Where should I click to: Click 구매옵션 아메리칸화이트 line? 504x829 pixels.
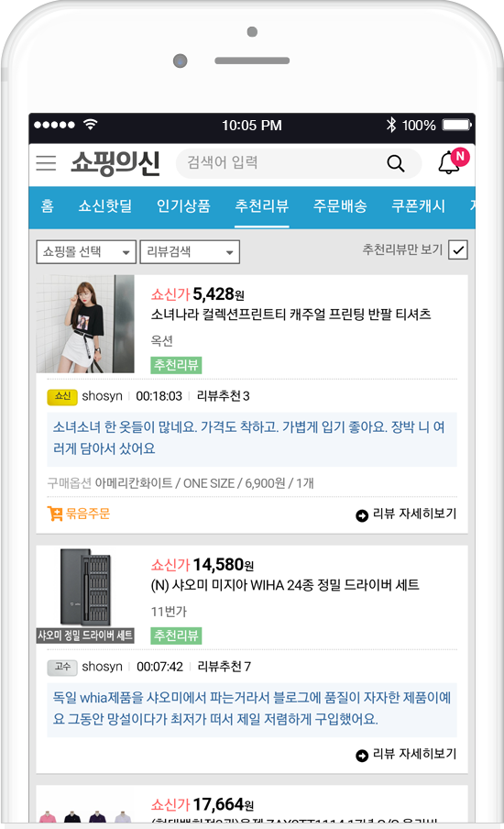pos(181,483)
